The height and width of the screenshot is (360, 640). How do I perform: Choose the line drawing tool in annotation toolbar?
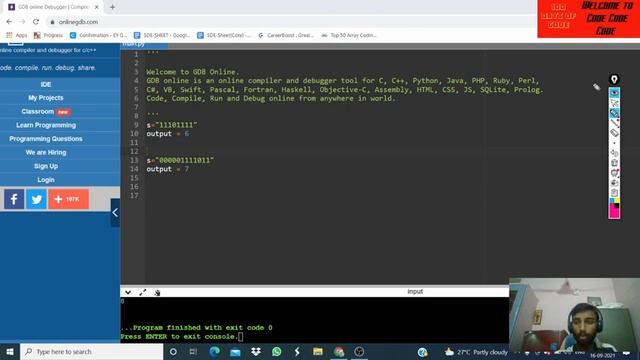(614, 123)
